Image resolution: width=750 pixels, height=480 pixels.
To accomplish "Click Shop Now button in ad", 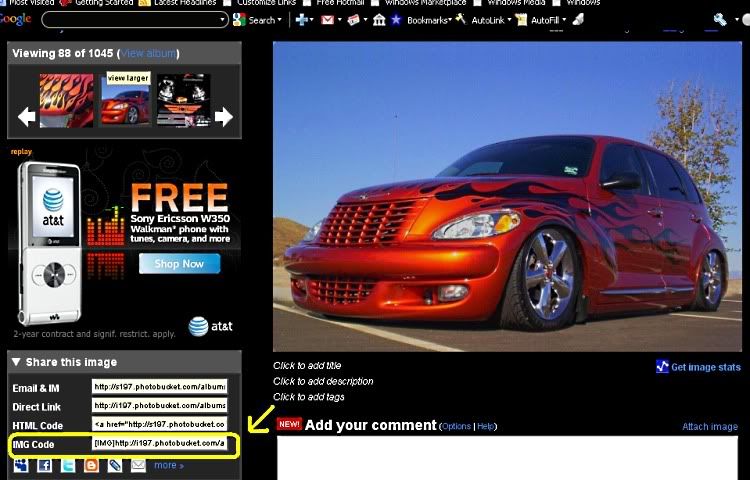I will pyautogui.click(x=179, y=263).
